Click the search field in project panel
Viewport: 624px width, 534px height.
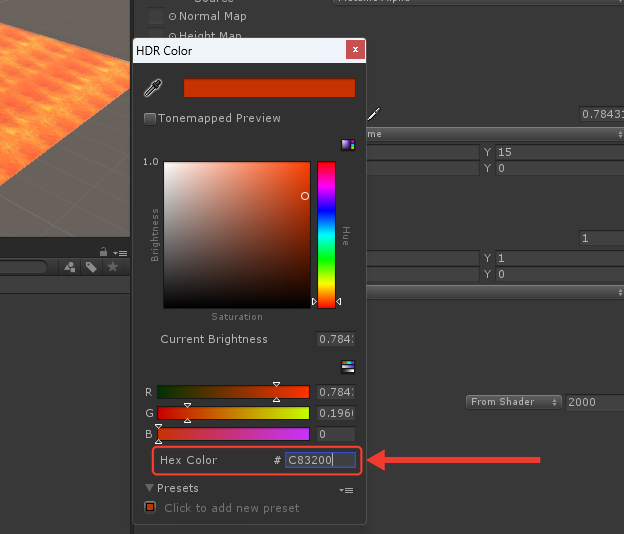[x=23, y=267]
